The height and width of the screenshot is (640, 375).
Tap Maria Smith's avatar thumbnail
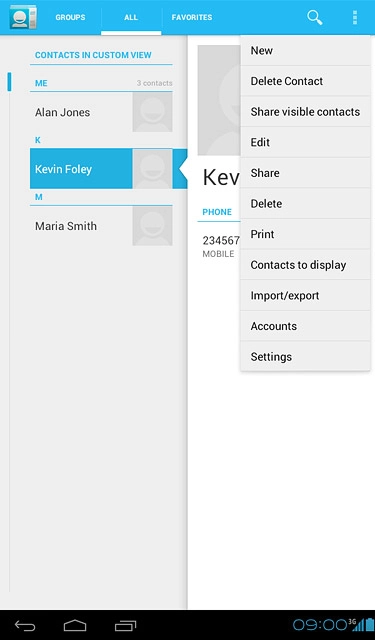pyautogui.click(x=152, y=226)
